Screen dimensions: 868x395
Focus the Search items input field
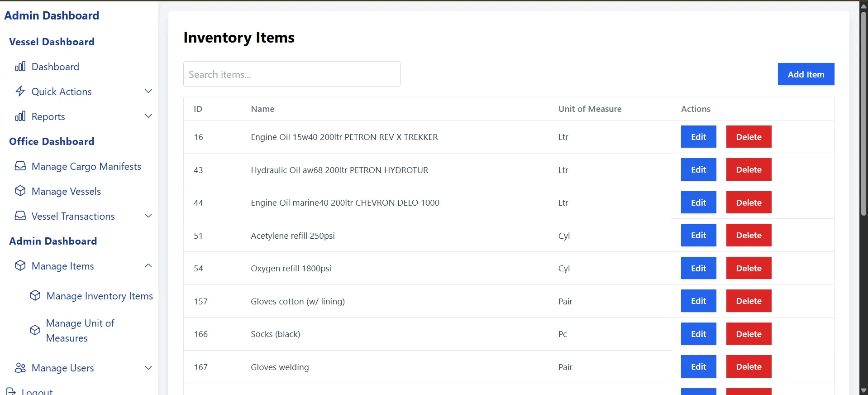(292, 74)
